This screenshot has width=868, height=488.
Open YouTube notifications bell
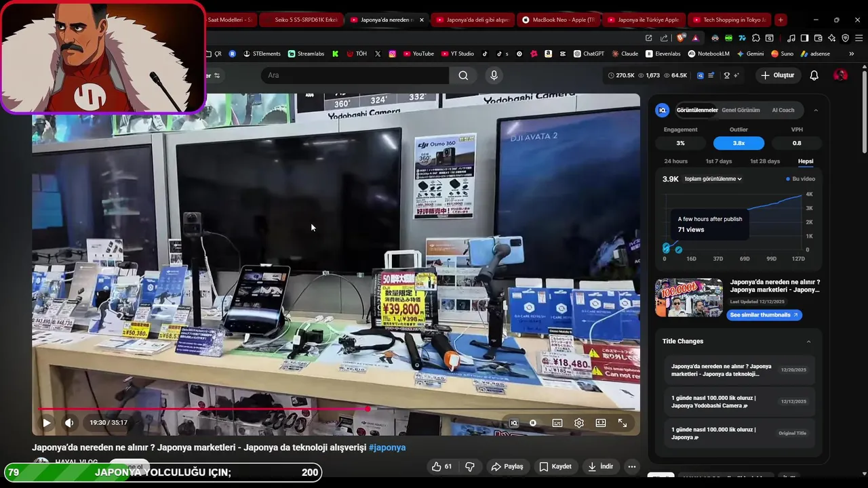814,75
